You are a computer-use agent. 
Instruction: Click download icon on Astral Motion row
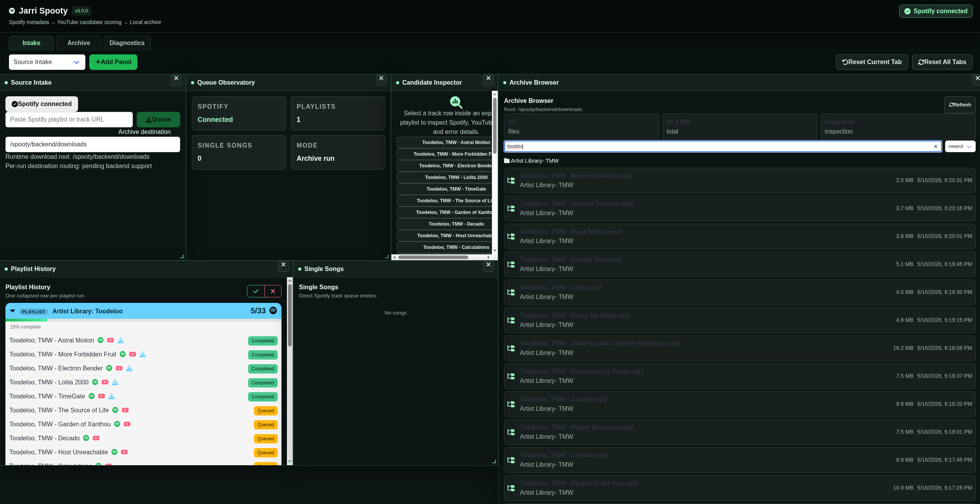[121, 340]
